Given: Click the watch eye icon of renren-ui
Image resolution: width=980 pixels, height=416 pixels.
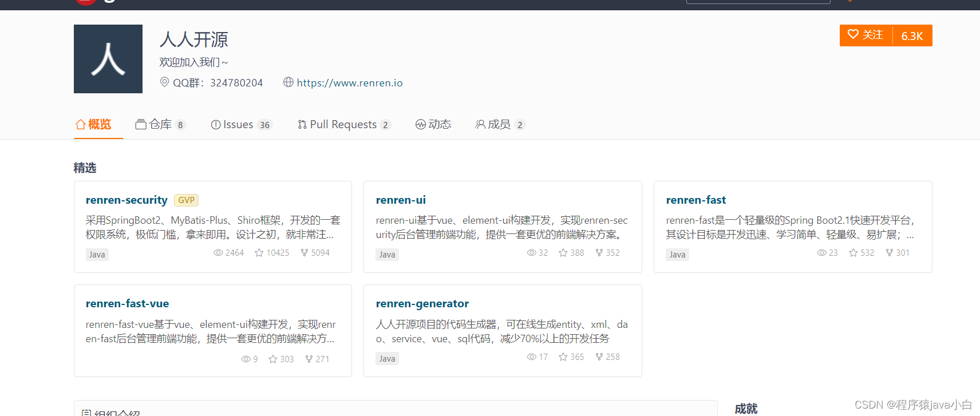Looking at the screenshot, I should tap(531, 252).
